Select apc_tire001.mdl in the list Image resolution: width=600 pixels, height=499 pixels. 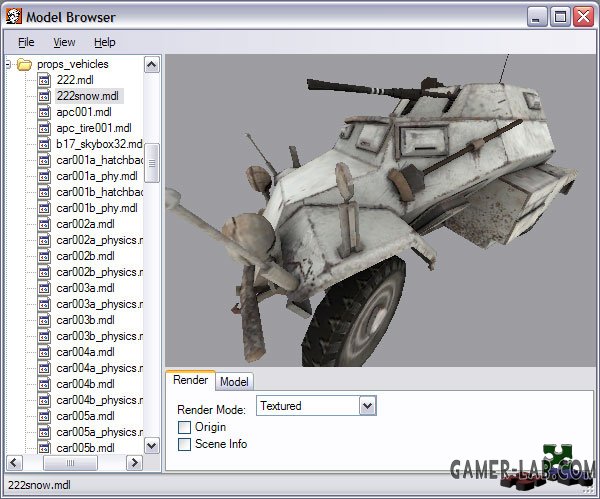pos(94,128)
